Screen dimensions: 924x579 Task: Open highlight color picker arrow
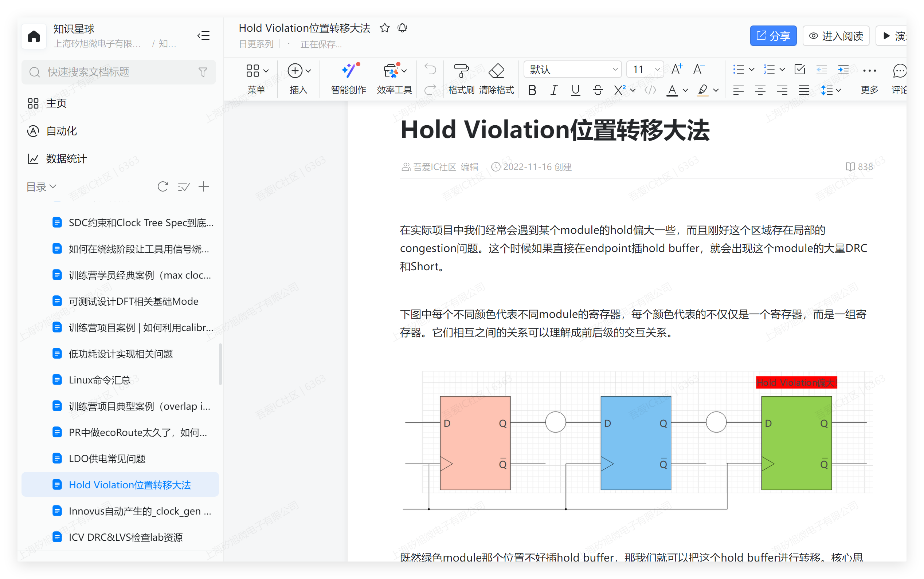pos(716,90)
